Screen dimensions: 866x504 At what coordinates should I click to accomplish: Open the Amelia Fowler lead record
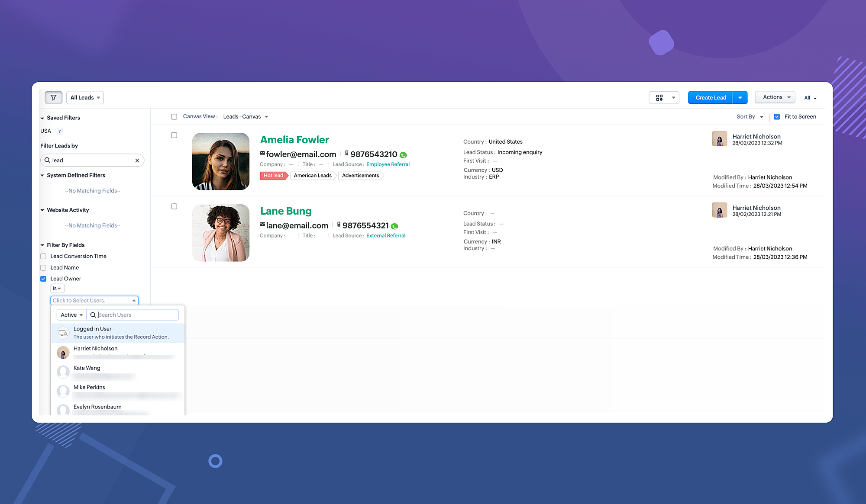click(294, 140)
